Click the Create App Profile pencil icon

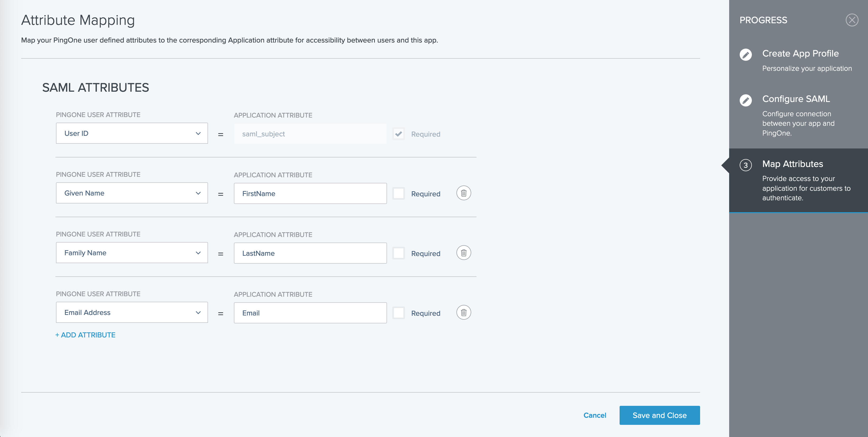[745, 55]
